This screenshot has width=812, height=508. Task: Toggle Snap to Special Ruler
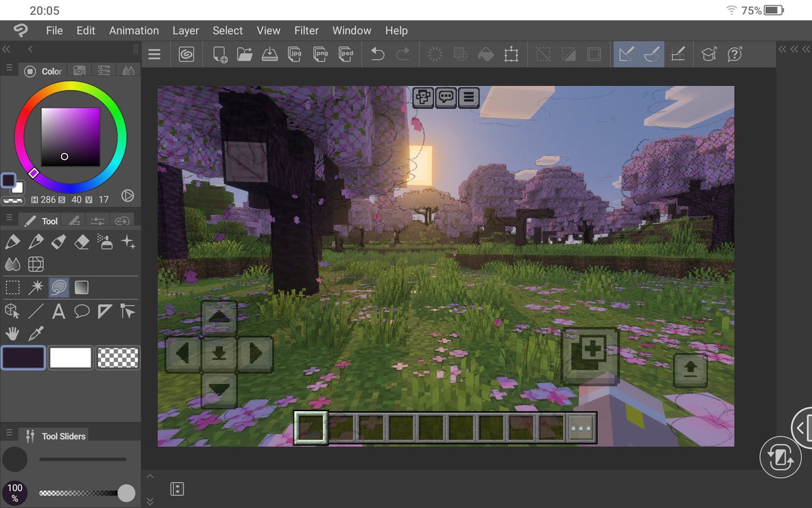coord(652,54)
